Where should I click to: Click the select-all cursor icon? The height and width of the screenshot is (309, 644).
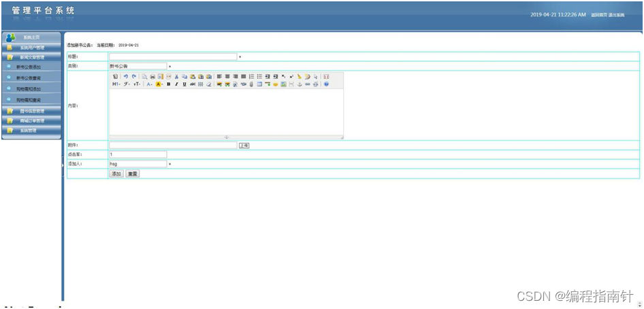315,76
